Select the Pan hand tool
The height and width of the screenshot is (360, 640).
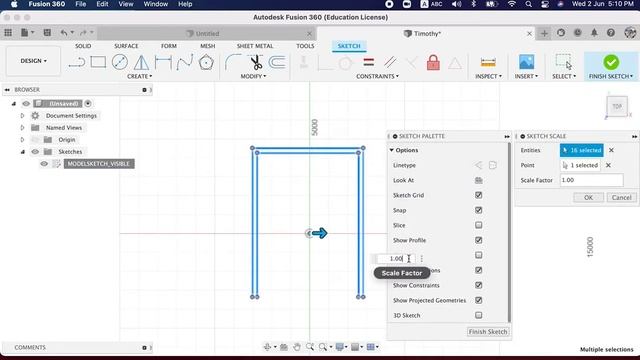(x=297, y=347)
